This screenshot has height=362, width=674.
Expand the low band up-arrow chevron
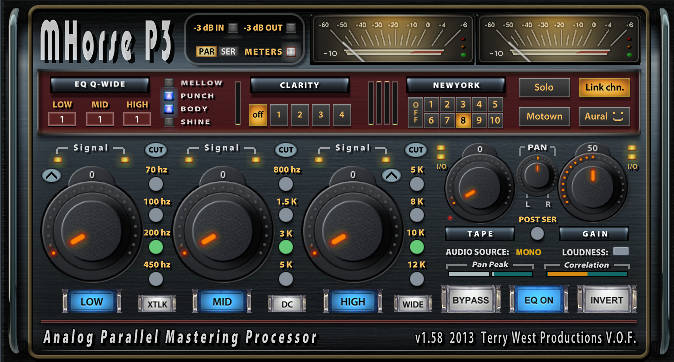click(x=51, y=175)
